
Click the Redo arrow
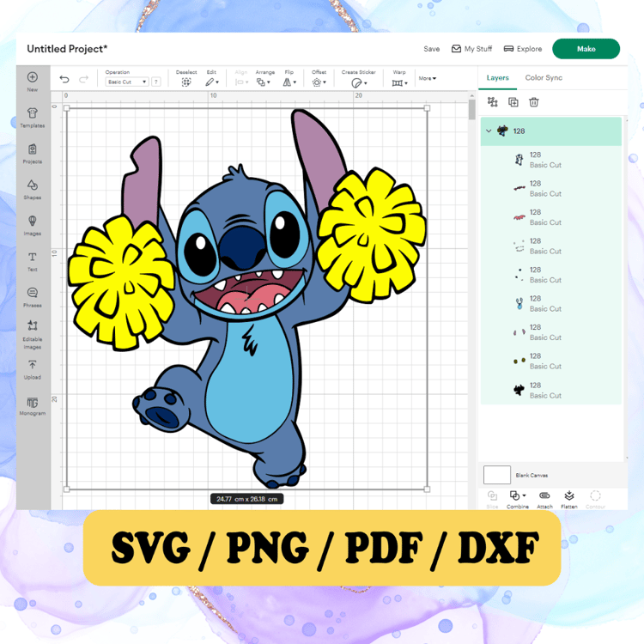coord(84,79)
